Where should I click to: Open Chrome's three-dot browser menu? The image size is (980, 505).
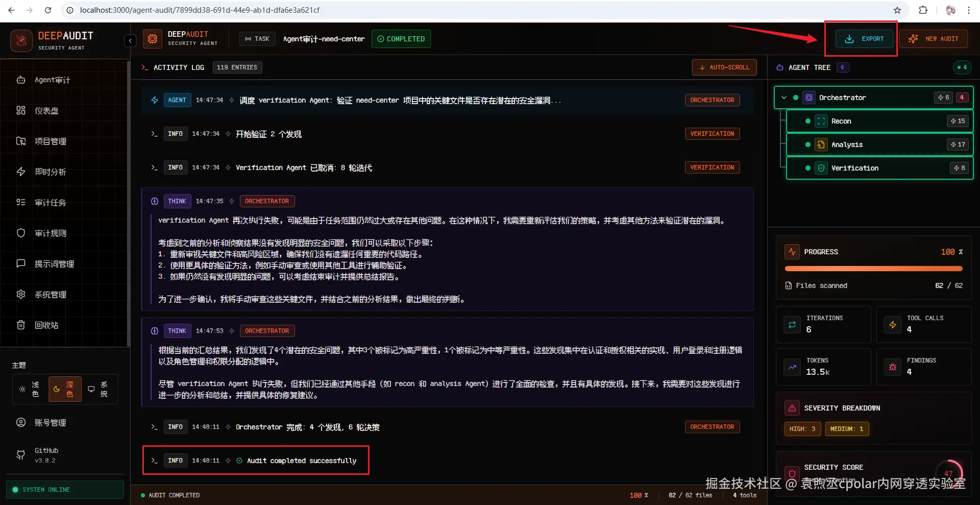click(x=968, y=10)
